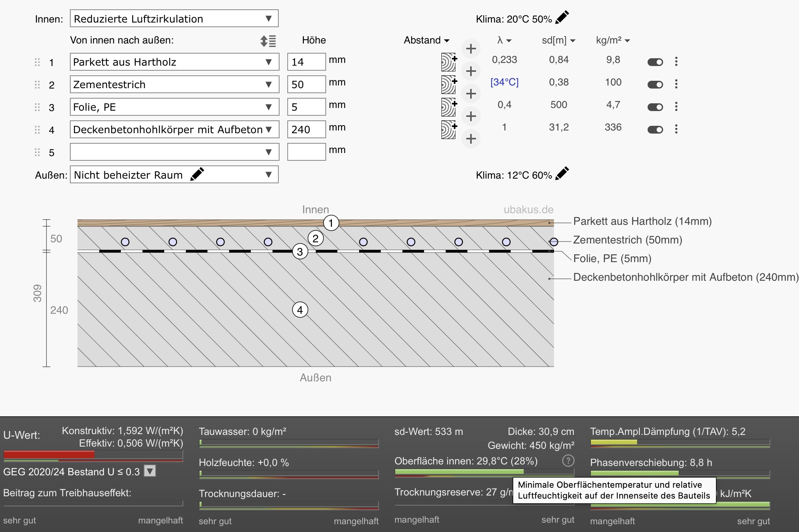This screenshot has width=799, height=532.
Task: Click the Höhe field of layer 4
Action: [306, 130]
